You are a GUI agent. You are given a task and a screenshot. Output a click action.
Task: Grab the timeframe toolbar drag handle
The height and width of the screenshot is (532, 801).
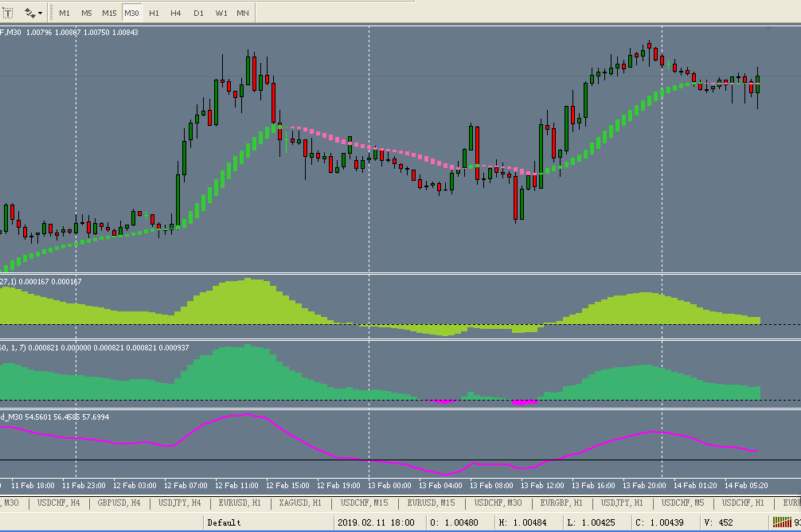(51, 13)
